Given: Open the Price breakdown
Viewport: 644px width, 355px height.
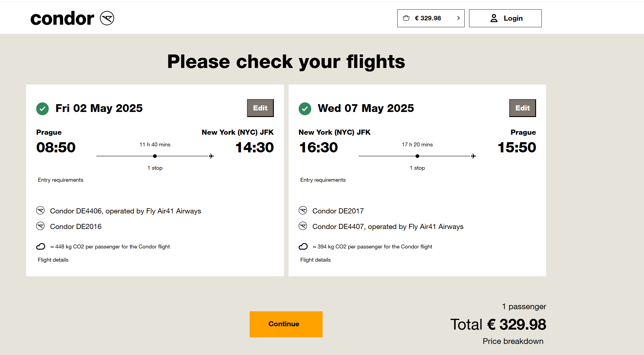Looking at the screenshot, I should (513, 341).
